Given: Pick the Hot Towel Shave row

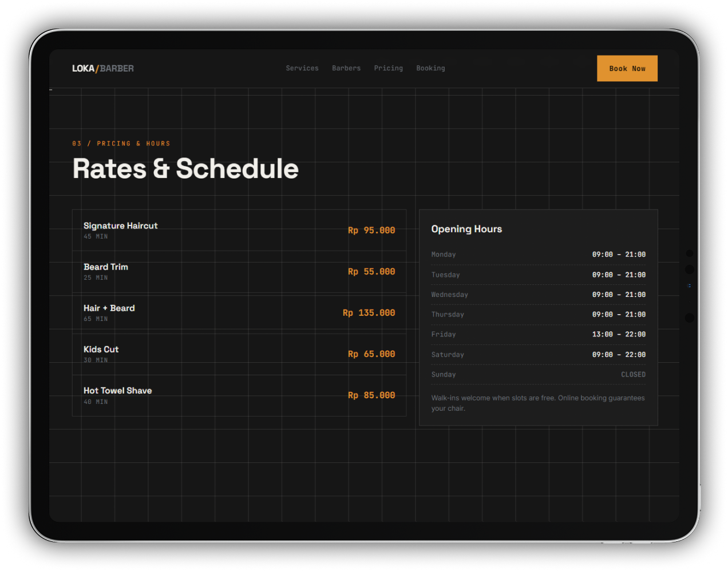Looking at the screenshot, I should coord(239,395).
